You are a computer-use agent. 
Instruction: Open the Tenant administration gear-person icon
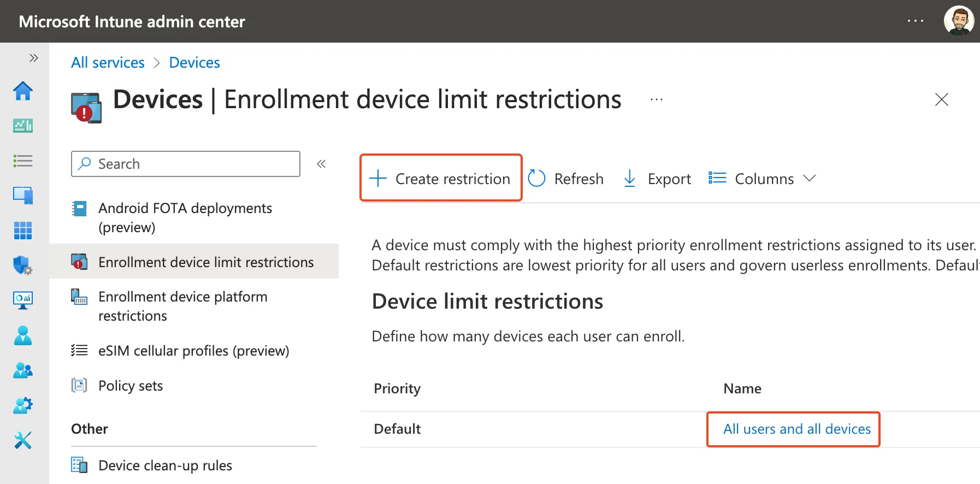[23, 405]
